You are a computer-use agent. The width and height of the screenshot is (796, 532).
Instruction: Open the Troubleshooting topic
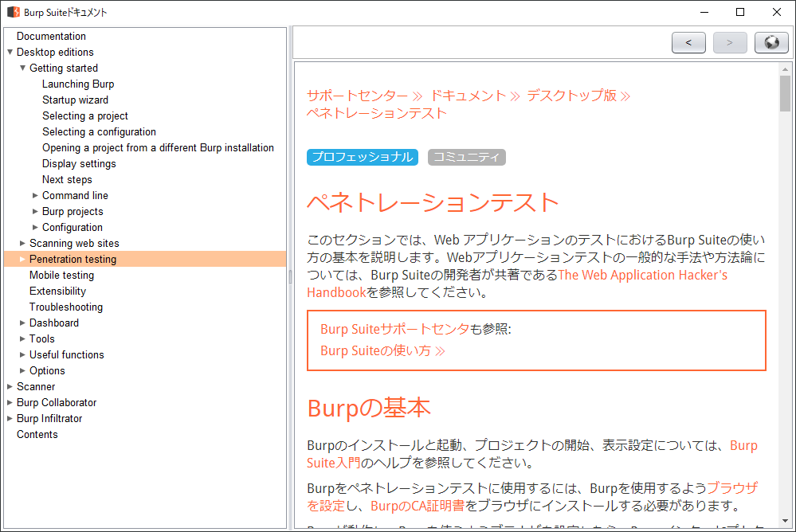[66, 307]
